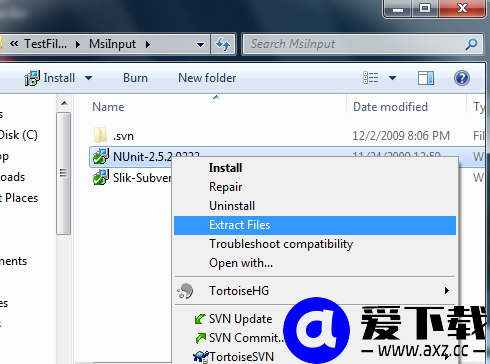Close the Explorer window
The width and height of the screenshot is (490, 364).
coord(462,8)
